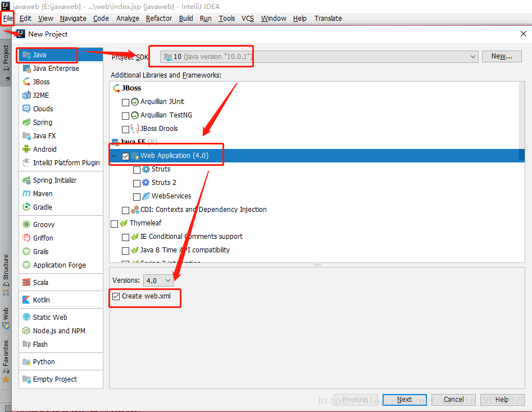Open the Window menu
This screenshot has height=412, width=532.
click(x=274, y=19)
